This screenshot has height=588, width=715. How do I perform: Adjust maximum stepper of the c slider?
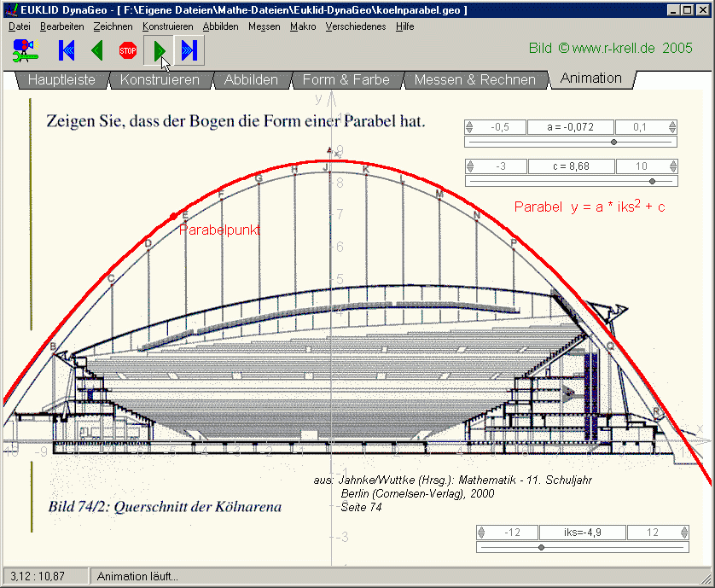[x=672, y=166]
